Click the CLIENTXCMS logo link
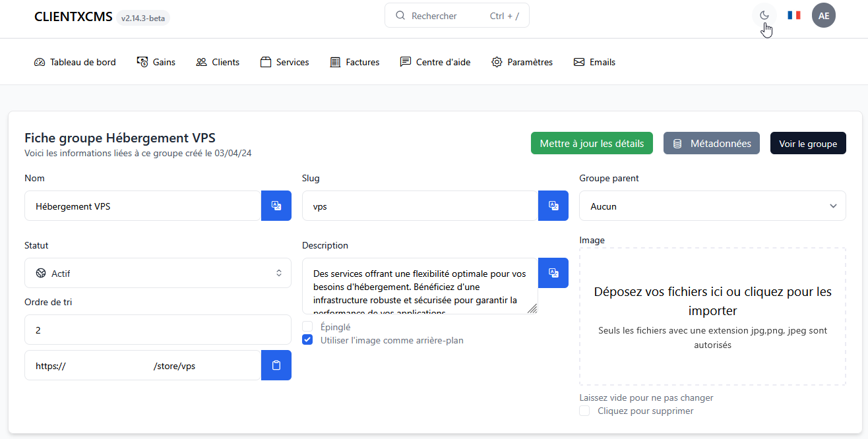 [73, 16]
